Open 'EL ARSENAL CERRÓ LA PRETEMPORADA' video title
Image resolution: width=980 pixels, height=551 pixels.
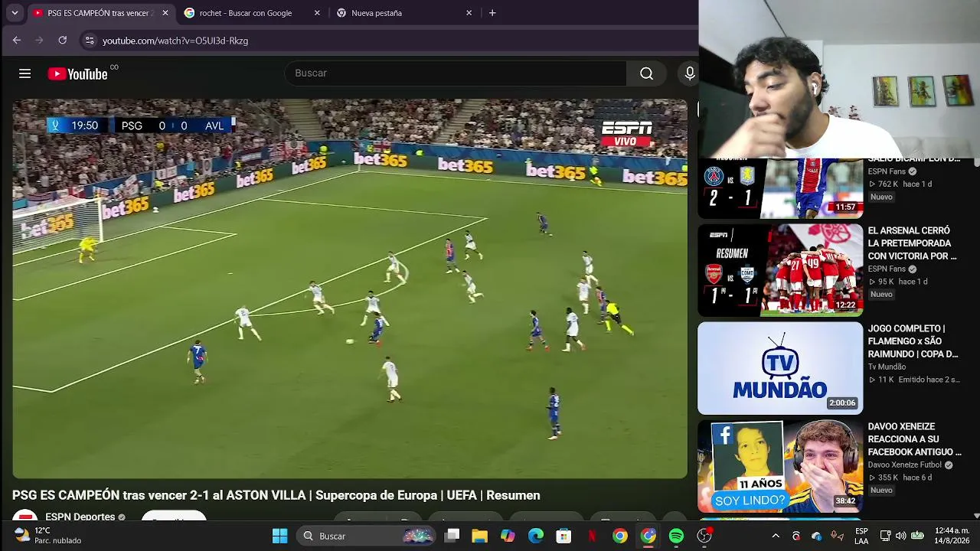(x=913, y=243)
